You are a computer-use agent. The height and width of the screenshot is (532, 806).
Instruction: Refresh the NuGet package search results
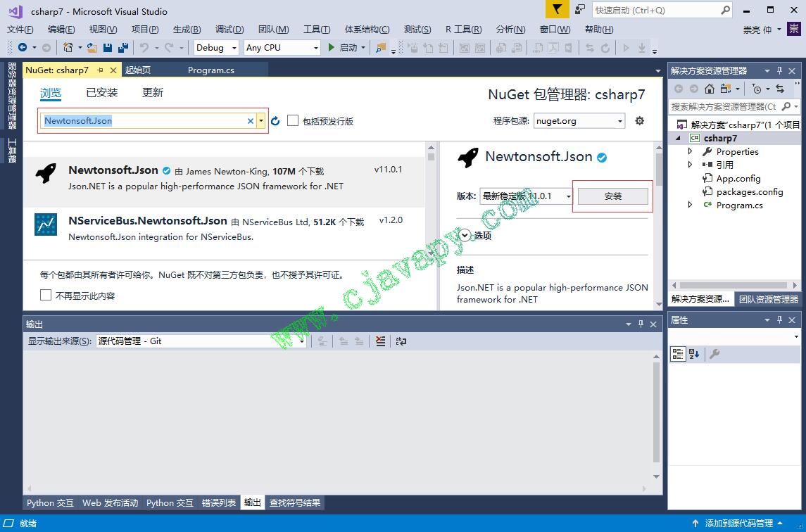[275, 121]
